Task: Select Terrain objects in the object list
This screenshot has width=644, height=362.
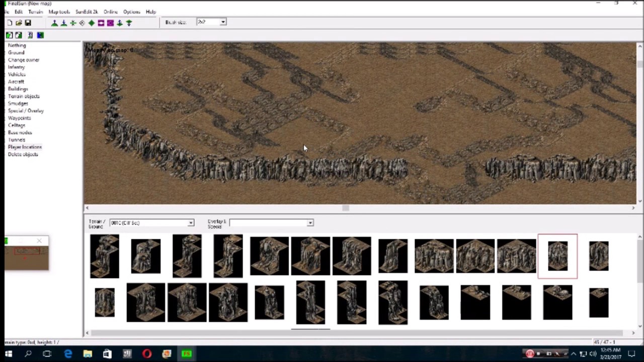Action: click(23, 96)
